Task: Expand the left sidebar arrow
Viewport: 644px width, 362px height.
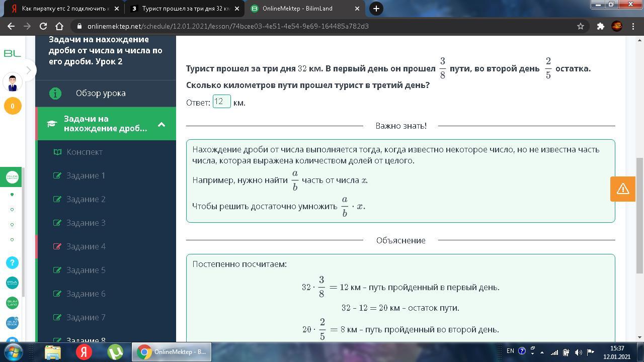Action: pos(29,70)
